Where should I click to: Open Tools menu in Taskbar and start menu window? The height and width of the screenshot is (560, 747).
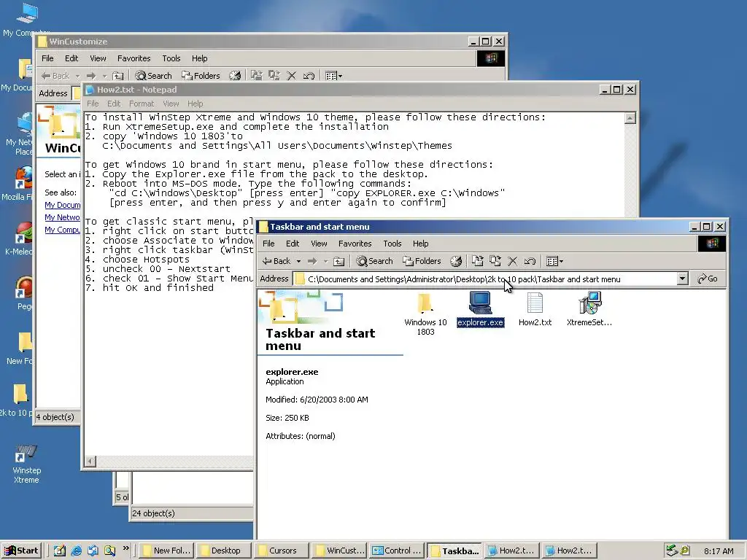click(x=392, y=244)
